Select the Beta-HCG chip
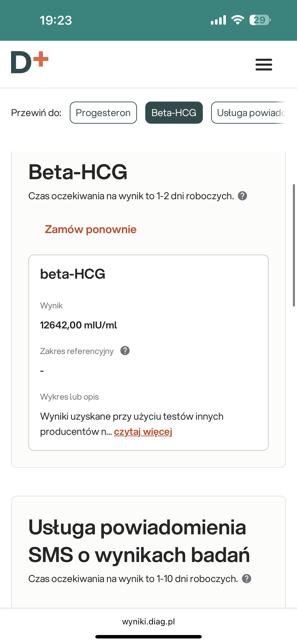The image size is (297, 644). 174,113
